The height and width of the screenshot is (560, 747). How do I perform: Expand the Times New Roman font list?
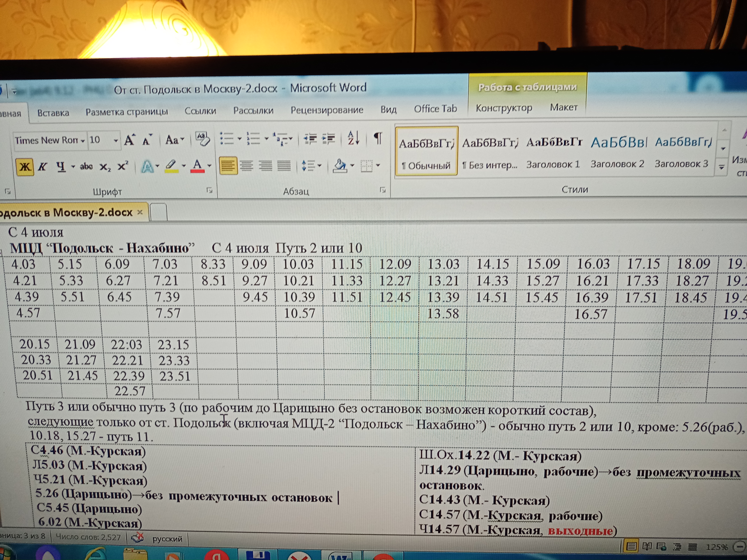point(82,141)
